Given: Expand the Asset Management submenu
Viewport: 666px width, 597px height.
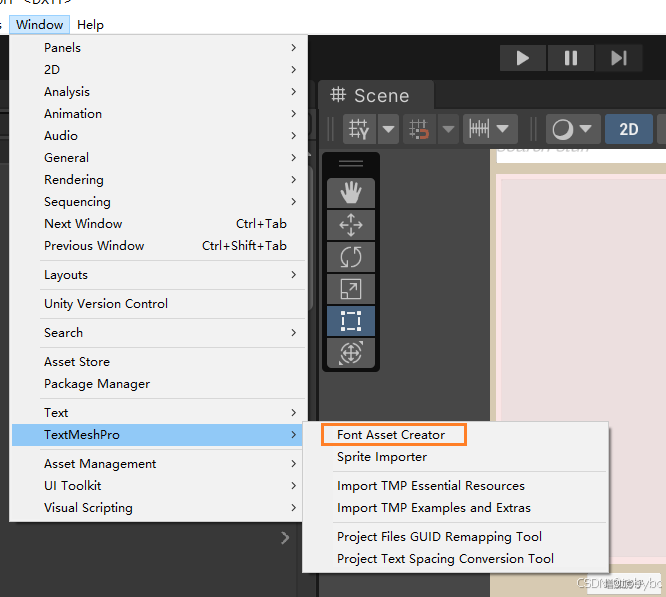Looking at the screenshot, I should point(157,464).
